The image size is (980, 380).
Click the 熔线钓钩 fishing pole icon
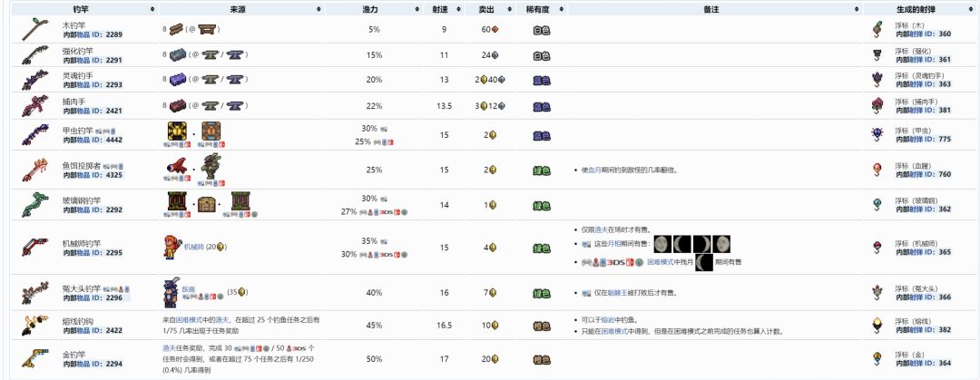35,325
